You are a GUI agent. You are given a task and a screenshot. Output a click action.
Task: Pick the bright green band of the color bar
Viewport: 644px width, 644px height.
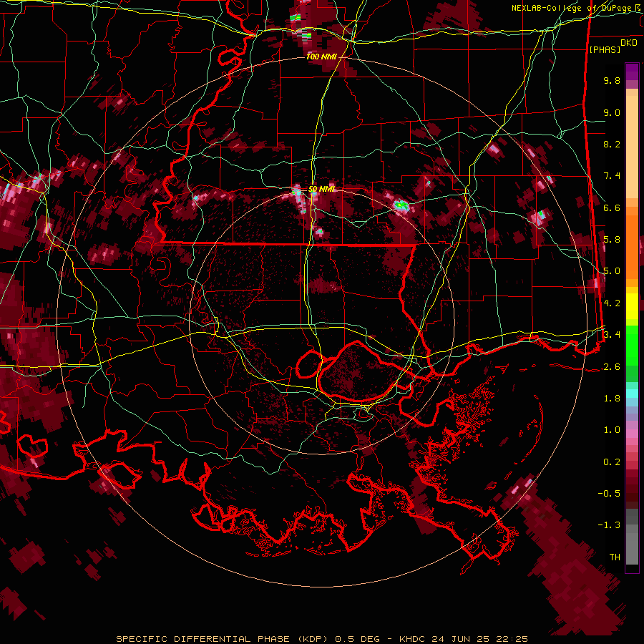(x=632, y=345)
